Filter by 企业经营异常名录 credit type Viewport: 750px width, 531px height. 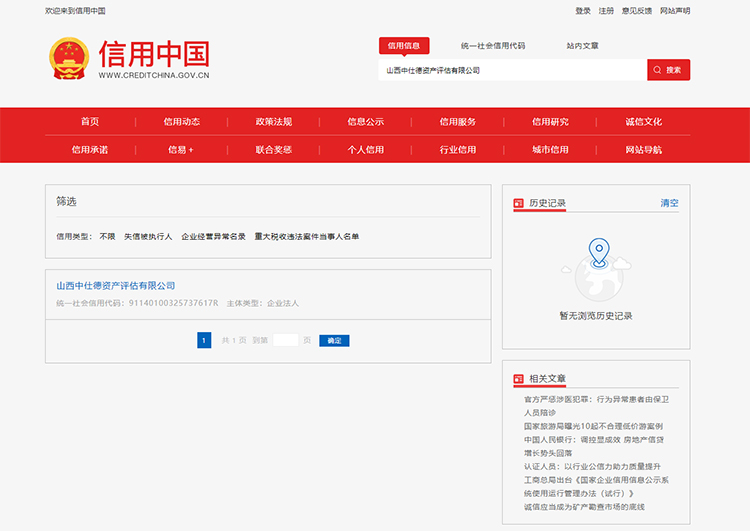tap(213, 237)
